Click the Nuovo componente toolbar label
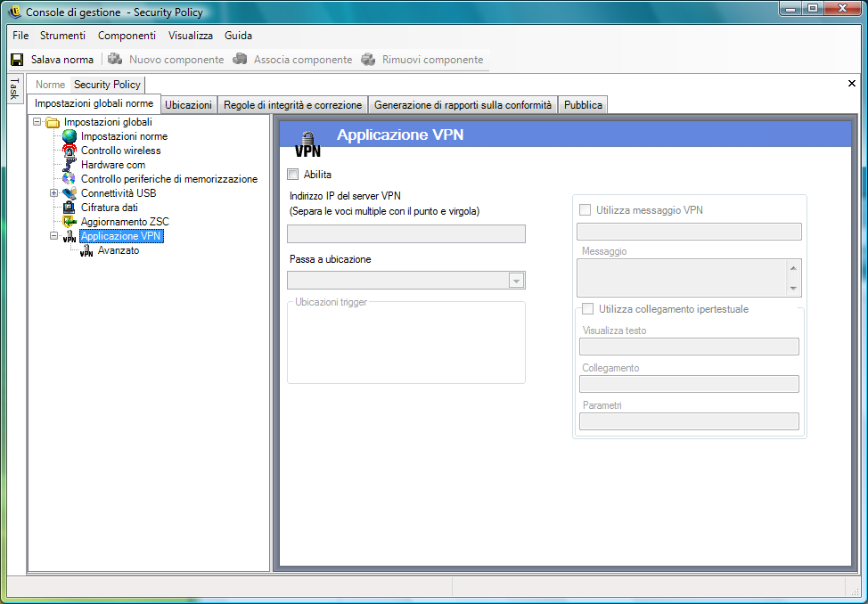The height and width of the screenshot is (604, 868). [176, 59]
